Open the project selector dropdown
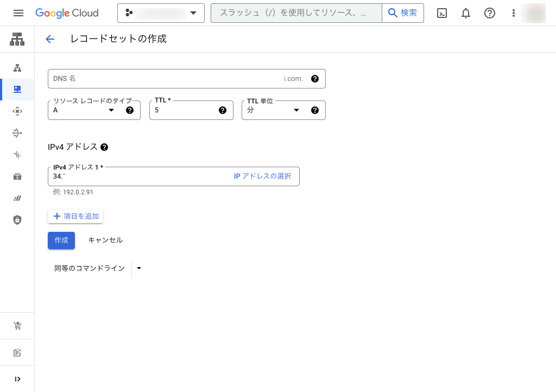The width and height of the screenshot is (556, 392). tap(161, 13)
